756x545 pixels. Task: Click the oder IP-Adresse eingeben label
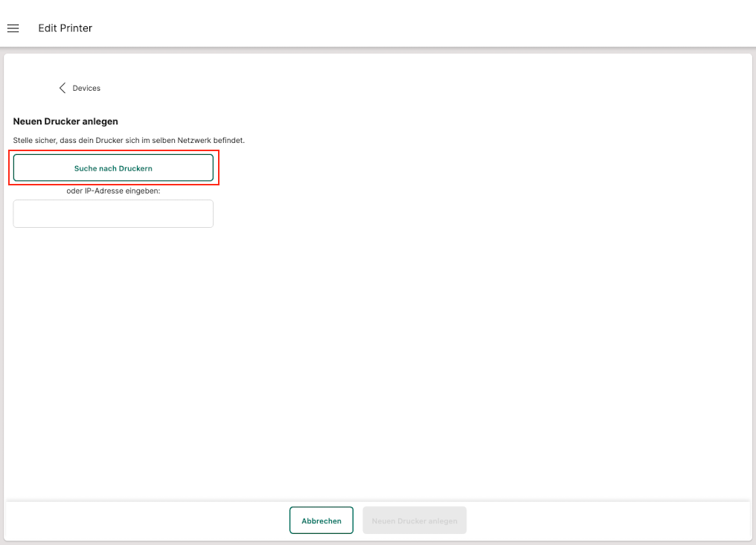click(x=113, y=191)
